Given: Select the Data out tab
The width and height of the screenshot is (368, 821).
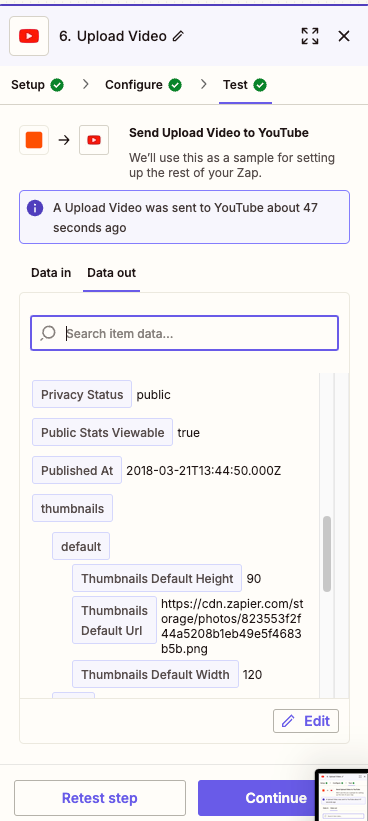Looking at the screenshot, I should [111, 273].
